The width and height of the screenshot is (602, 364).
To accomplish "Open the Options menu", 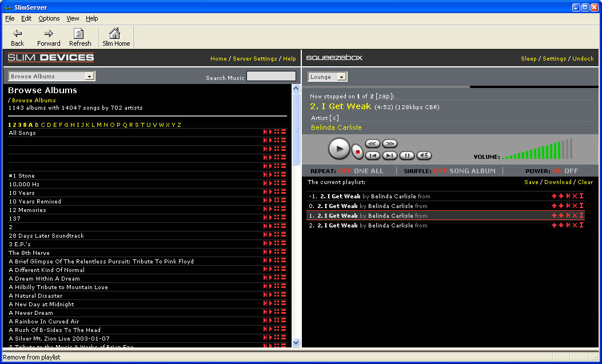I will tap(49, 18).
